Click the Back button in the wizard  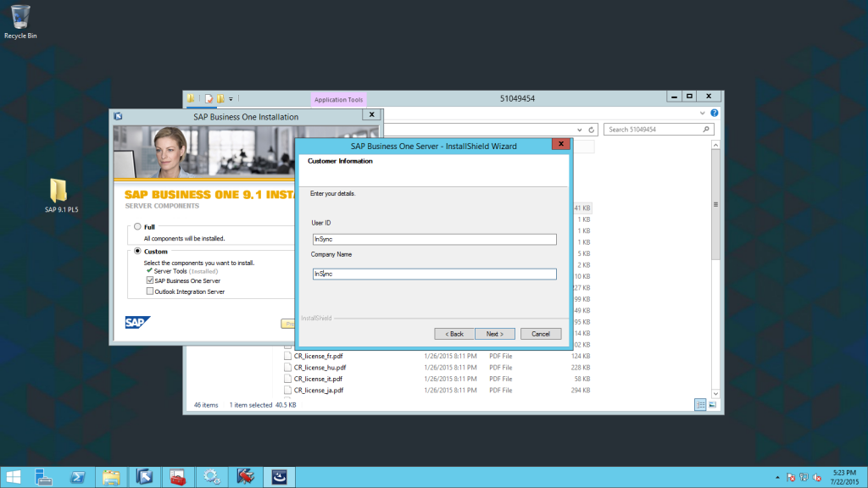click(454, 334)
